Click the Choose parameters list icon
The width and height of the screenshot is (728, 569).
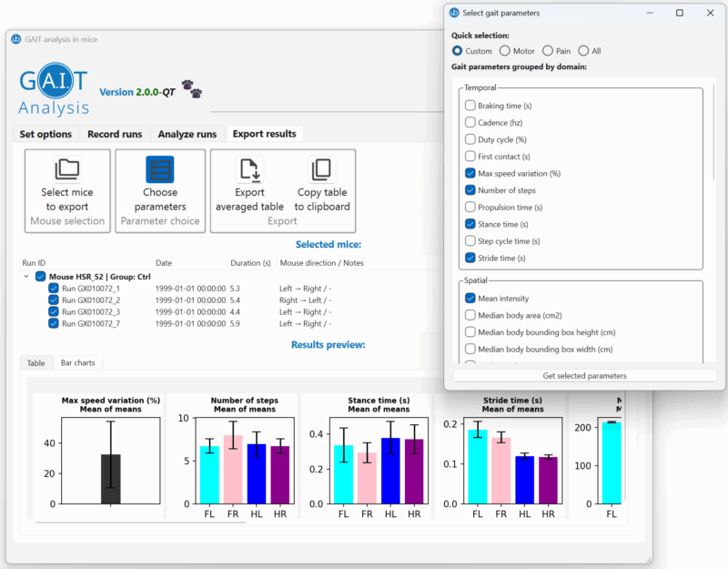tap(159, 169)
